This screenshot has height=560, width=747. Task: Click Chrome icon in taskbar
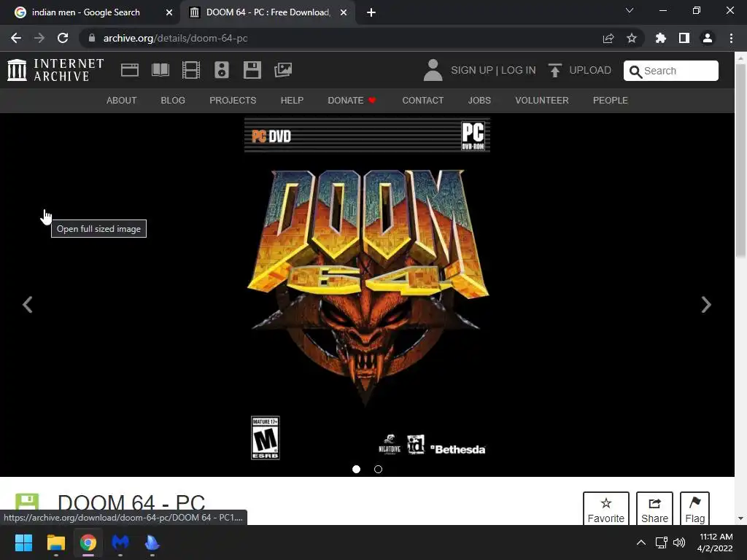[x=88, y=542]
